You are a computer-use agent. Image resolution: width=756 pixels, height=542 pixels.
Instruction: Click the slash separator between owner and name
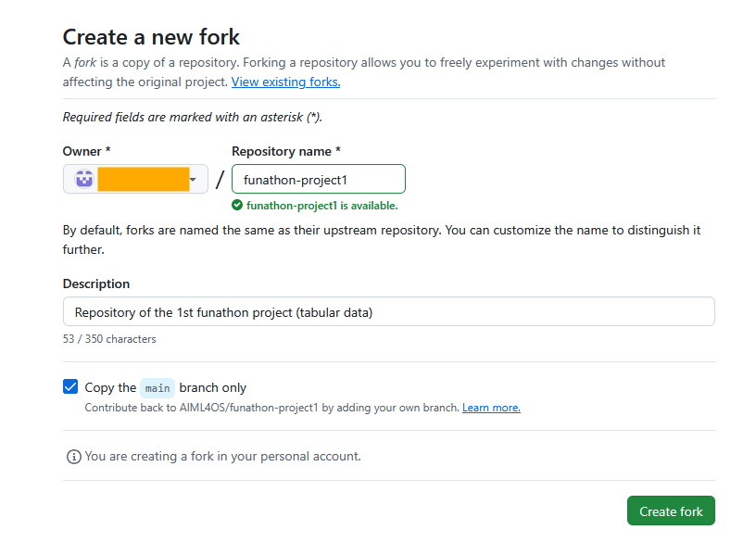(220, 179)
